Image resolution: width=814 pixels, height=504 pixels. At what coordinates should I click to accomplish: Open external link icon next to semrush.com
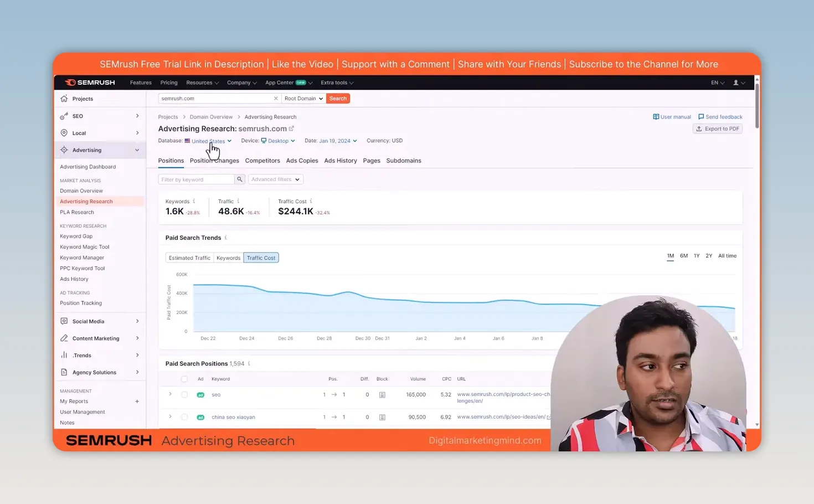(291, 128)
